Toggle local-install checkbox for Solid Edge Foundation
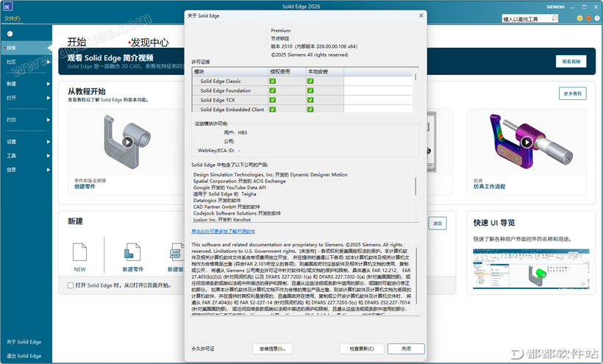The width and height of the screenshot is (603, 364). pyautogui.click(x=310, y=90)
